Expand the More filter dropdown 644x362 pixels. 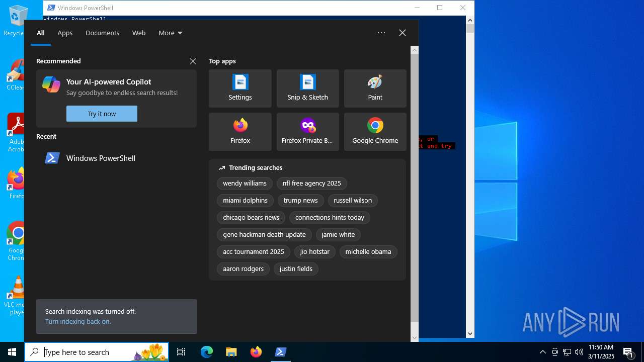(x=171, y=33)
